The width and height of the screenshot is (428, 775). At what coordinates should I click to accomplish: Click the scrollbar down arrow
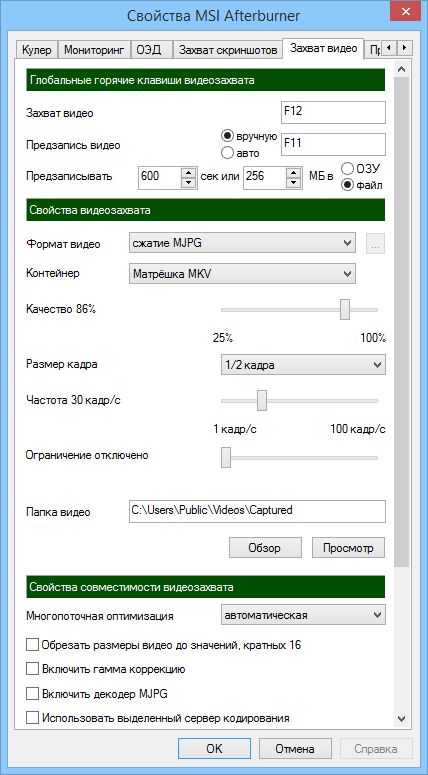[x=402, y=718]
